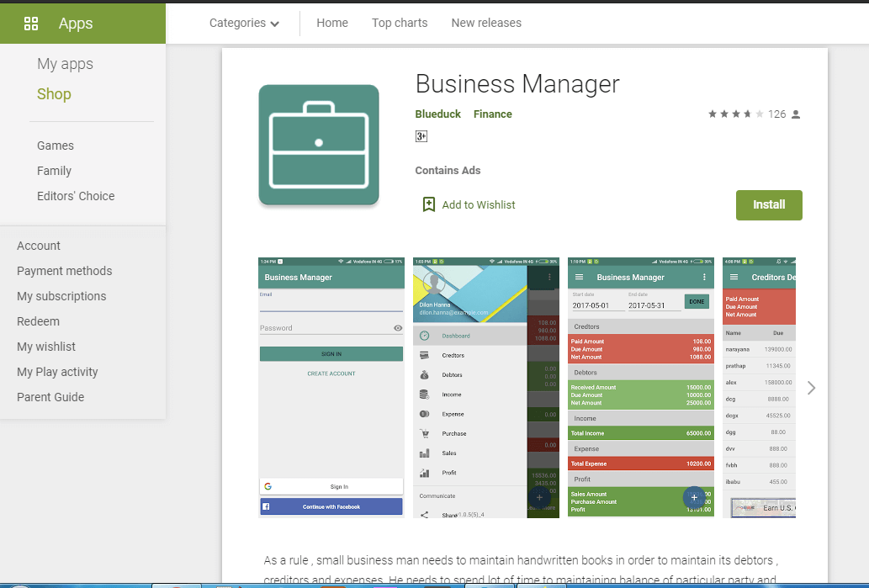Click the Blueduck developer link
869x588 pixels.
pyautogui.click(x=437, y=114)
